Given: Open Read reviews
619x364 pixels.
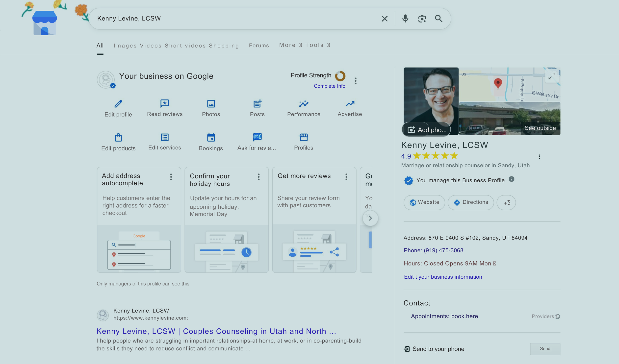Looking at the screenshot, I should [165, 108].
